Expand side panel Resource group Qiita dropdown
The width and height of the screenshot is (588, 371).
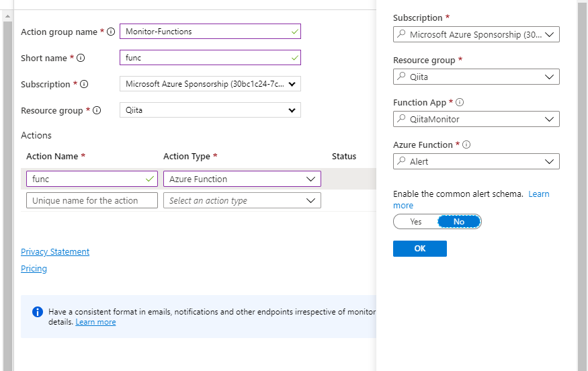pyautogui.click(x=550, y=77)
